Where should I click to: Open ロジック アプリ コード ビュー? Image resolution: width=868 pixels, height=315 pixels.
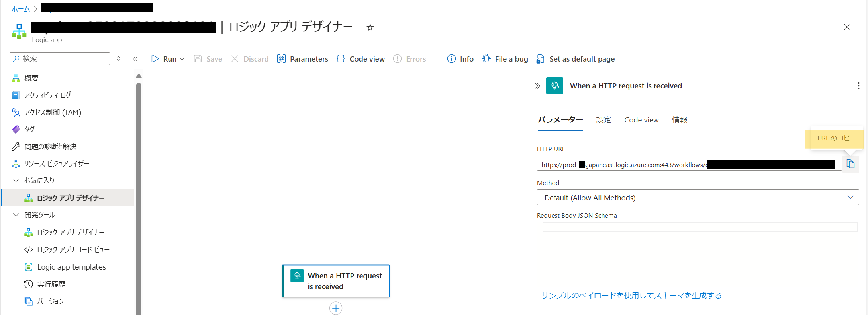tap(68, 250)
